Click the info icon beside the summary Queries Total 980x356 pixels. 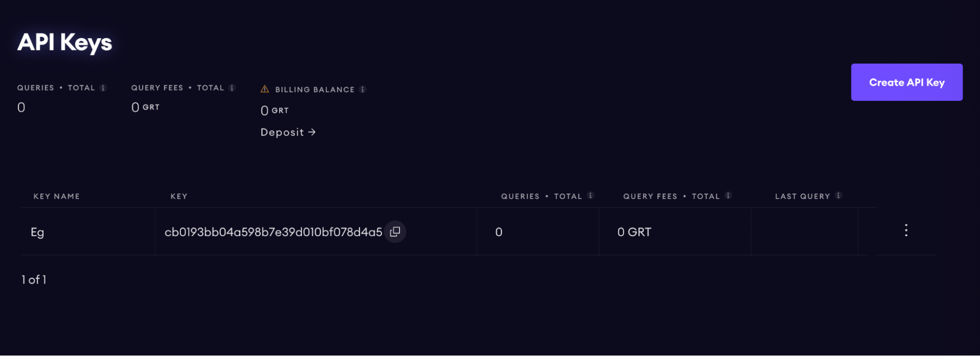[x=103, y=88]
